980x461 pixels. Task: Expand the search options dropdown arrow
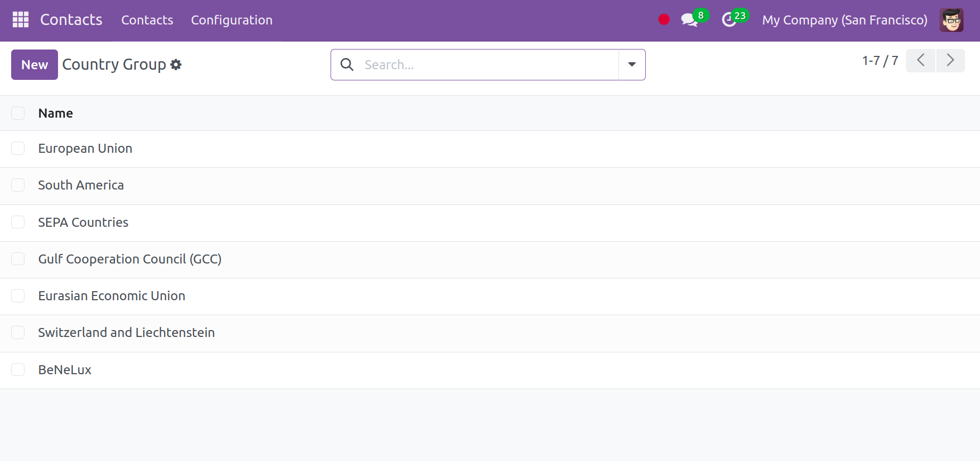(632, 64)
